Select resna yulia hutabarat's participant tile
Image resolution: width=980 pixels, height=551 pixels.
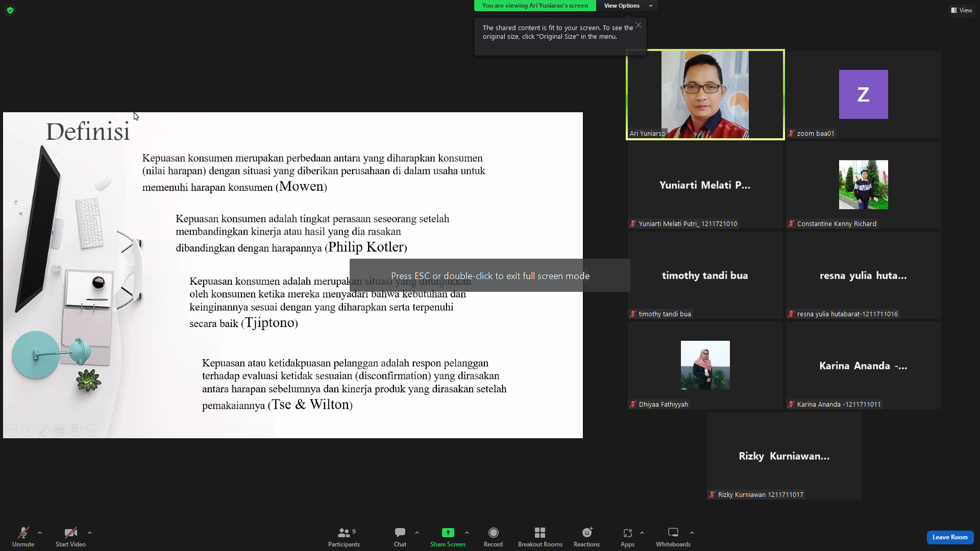(x=864, y=275)
